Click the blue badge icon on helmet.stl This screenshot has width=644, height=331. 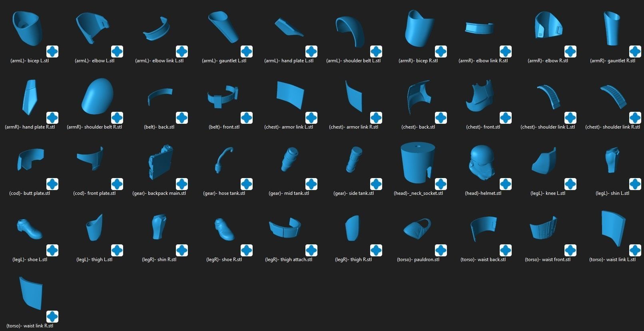[506, 184]
